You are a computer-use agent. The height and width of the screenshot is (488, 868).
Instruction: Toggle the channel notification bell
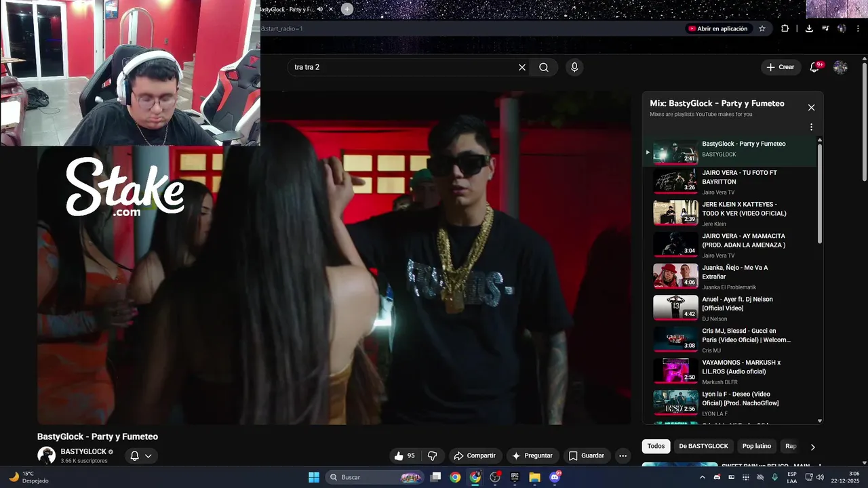coord(134,455)
